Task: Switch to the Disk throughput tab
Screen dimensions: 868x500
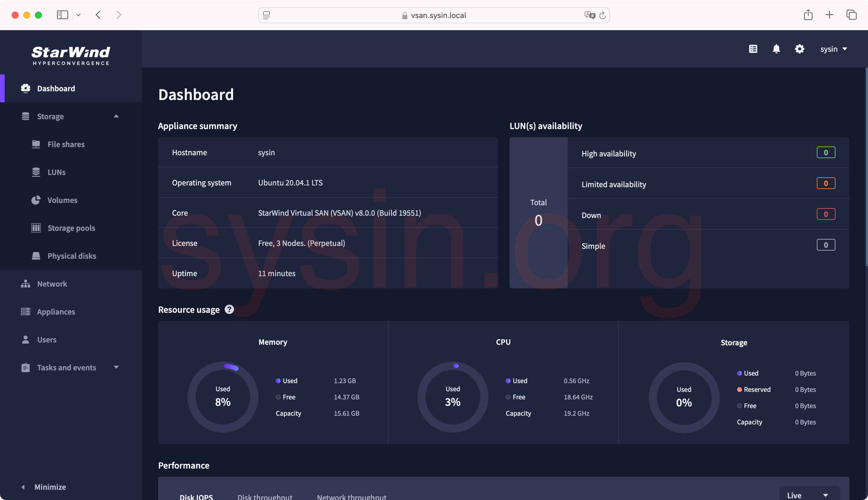Action: [x=265, y=497]
